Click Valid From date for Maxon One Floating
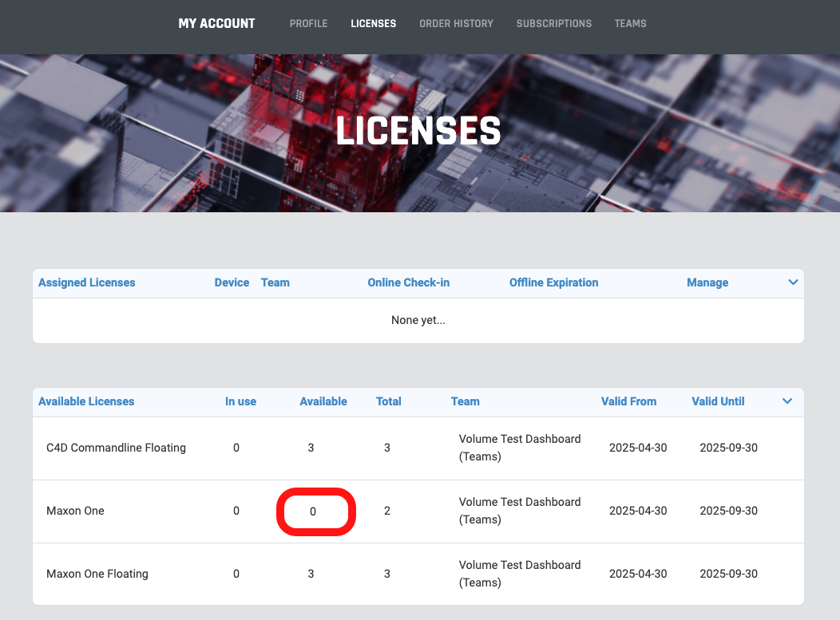This screenshot has height=620, width=840. coord(638,574)
